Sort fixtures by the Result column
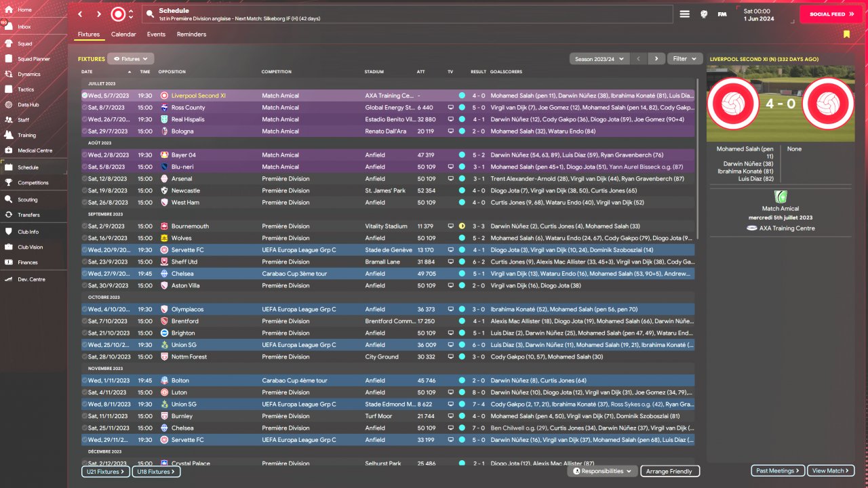The image size is (868, 488). (x=479, y=72)
